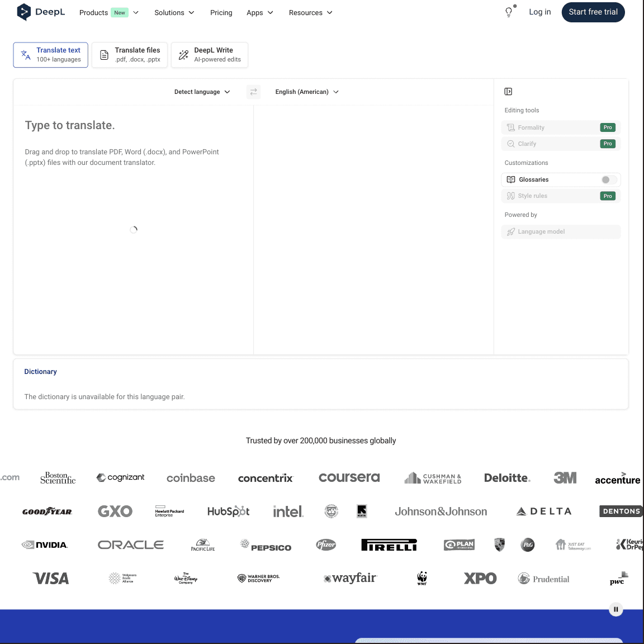Expand the Solutions menu
Image resolution: width=644 pixels, height=644 pixels.
click(x=174, y=13)
